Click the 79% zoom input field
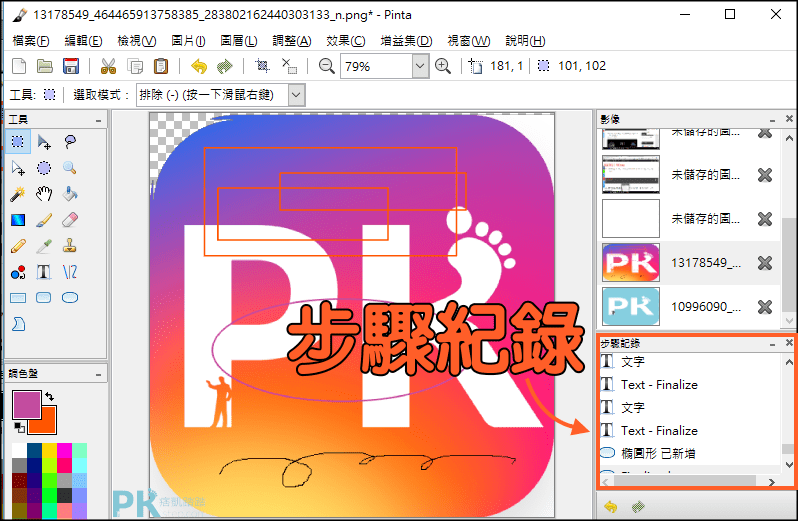This screenshot has width=798, height=521. [x=377, y=66]
